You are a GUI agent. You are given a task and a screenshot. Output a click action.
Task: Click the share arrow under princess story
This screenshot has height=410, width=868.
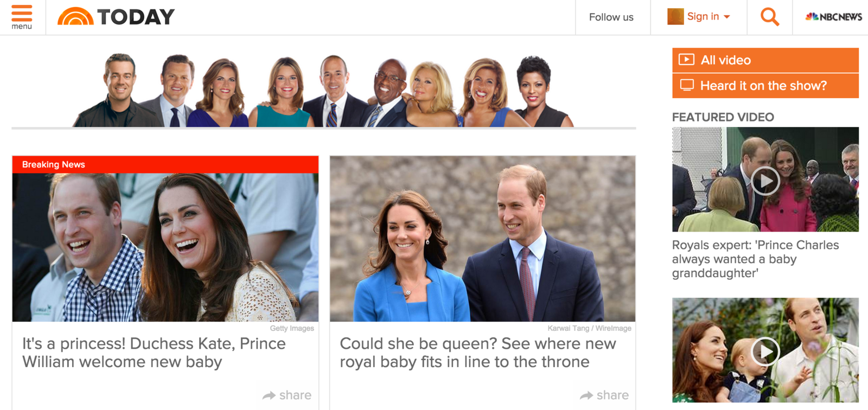(269, 395)
